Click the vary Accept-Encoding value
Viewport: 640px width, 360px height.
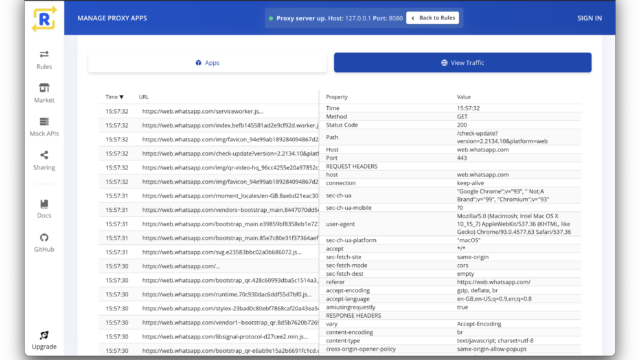(x=479, y=324)
